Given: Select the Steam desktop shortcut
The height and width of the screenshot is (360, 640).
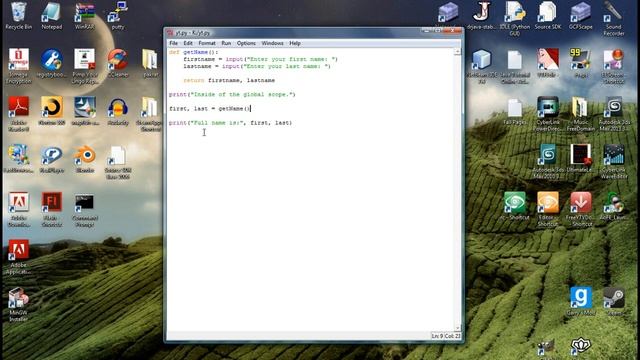Looking at the screenshot, I should point(613,301).
